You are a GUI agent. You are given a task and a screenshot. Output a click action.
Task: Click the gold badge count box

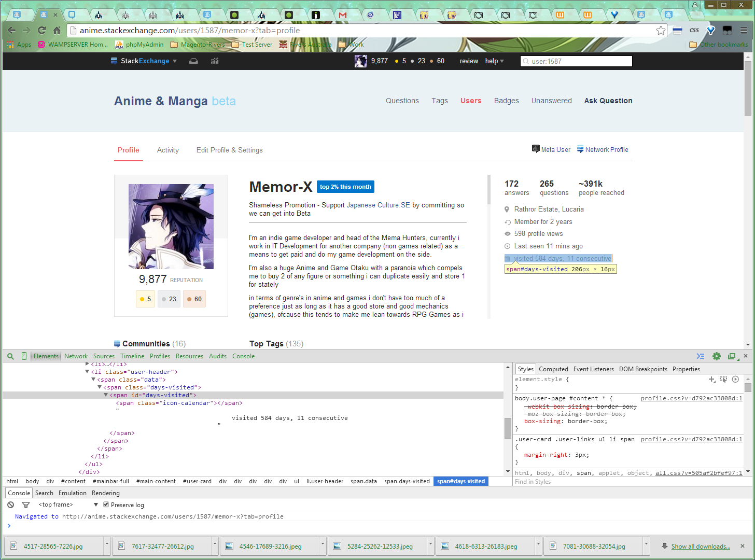pyautogui.click(x=145, y=299)
